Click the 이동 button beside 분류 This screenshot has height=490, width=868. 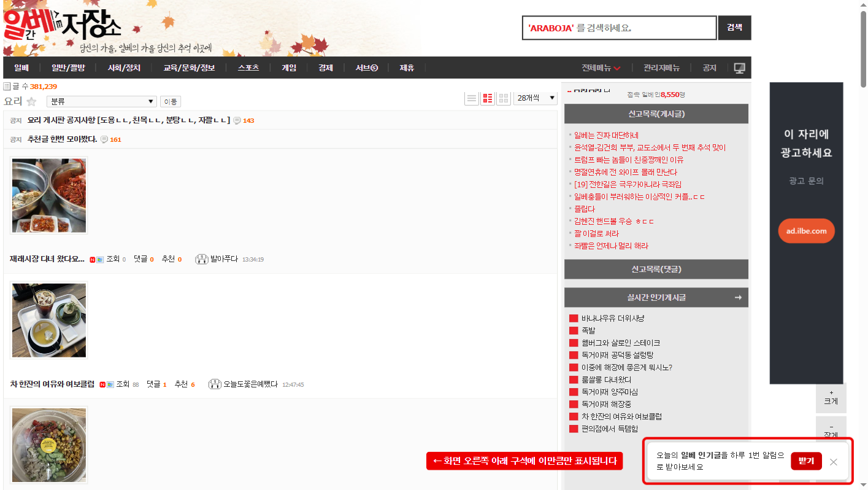(x=169, y=101)
